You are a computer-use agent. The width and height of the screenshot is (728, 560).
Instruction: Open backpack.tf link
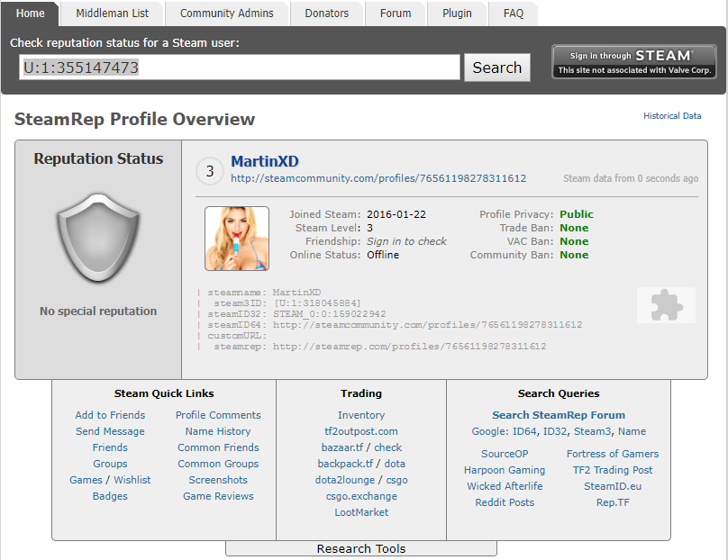click(345, 464)
